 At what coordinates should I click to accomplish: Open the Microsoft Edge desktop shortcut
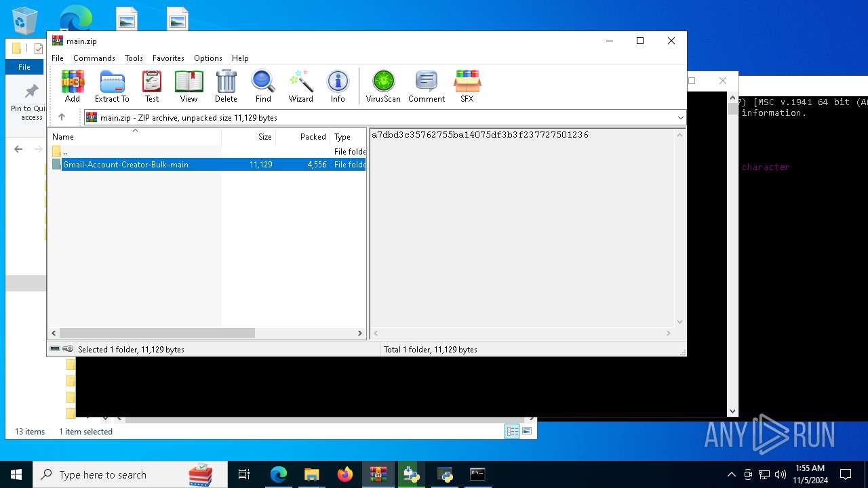[x=76, y=18]
